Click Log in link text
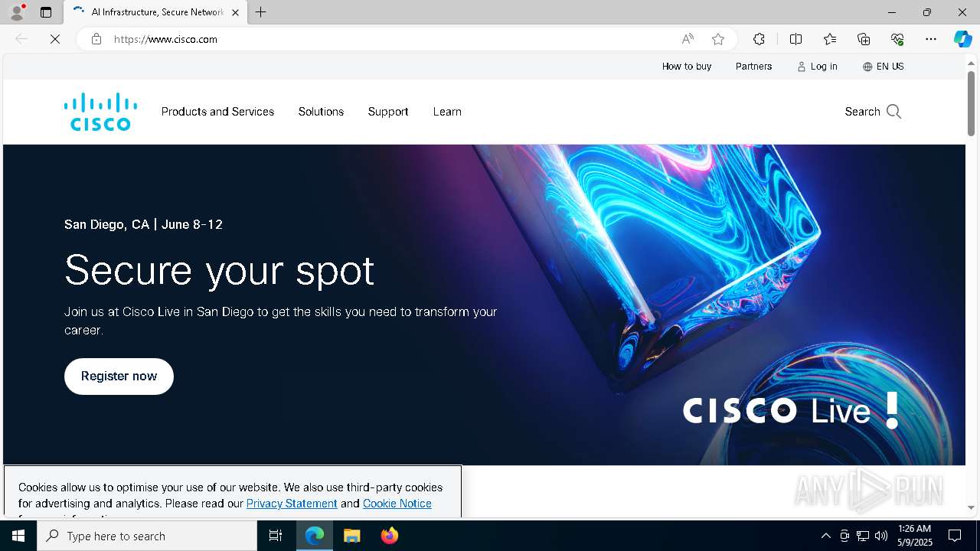 (824, 67)
